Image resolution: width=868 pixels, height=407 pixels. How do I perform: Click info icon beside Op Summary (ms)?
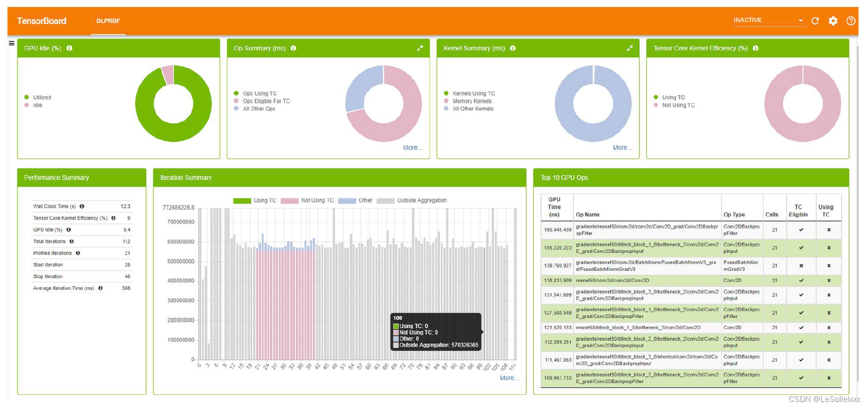pos(293,48)
